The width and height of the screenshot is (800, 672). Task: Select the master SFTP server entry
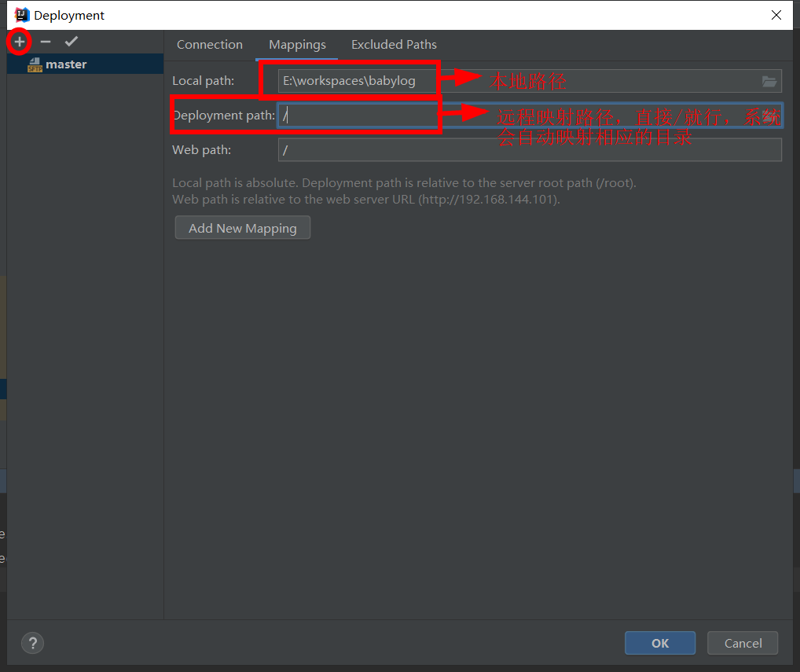pyautogui.click(x=66, y=64)
